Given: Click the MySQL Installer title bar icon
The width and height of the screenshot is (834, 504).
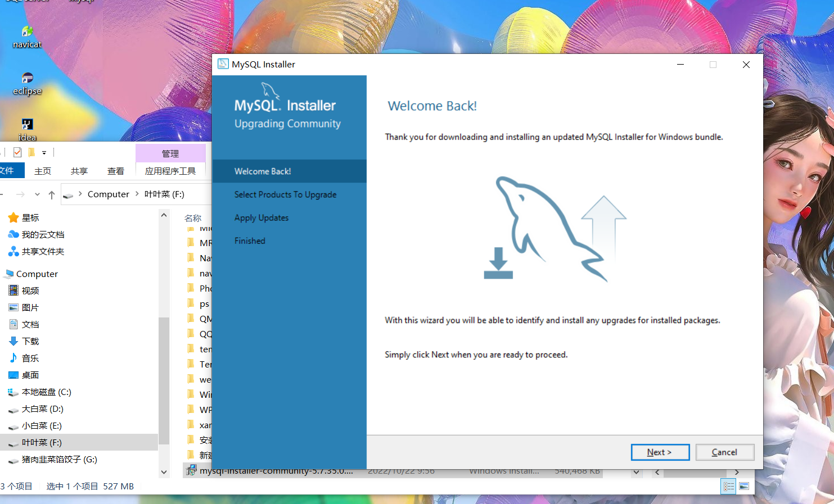Looking at the screenshot, I should coord(223,64).
